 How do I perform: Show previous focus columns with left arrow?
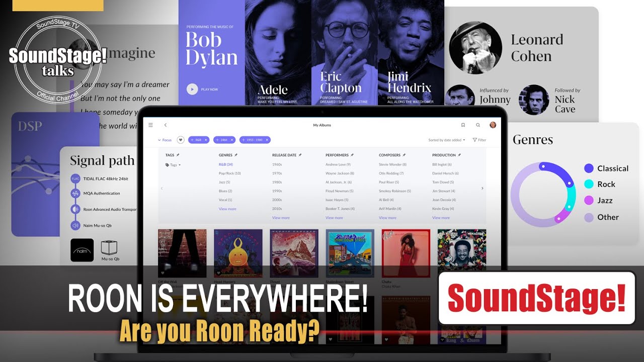[162, 188]
